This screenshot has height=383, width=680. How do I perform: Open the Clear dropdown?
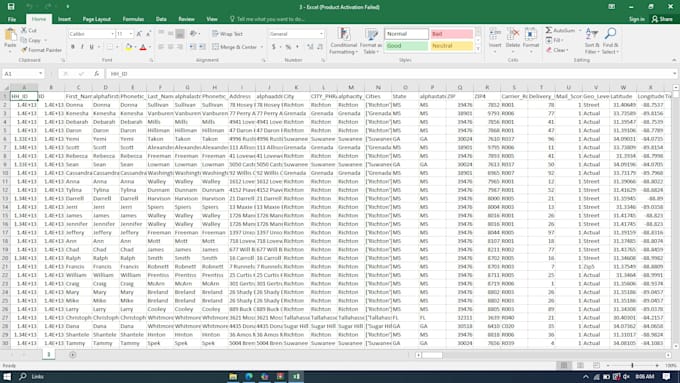tap(557, 50)
